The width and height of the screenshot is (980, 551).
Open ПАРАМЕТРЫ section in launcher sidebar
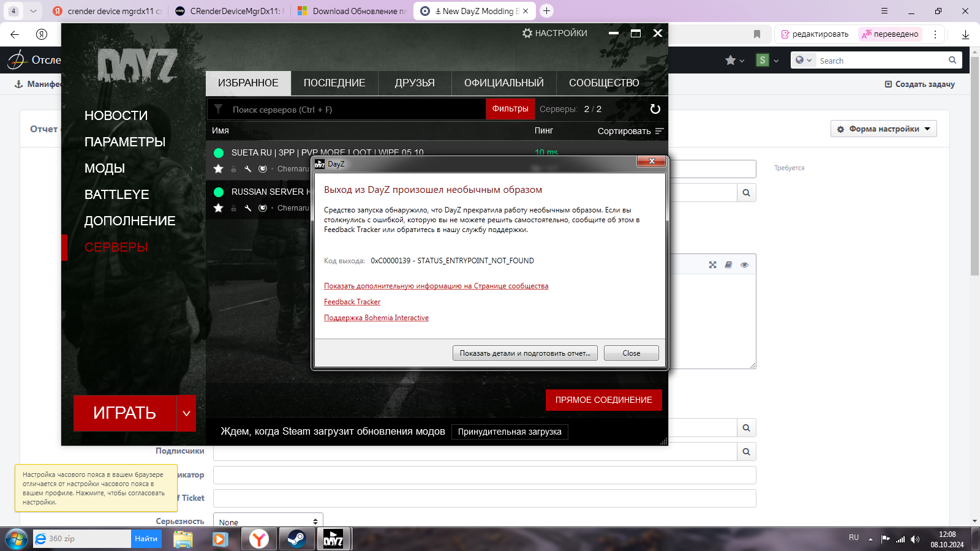coord(125,141)
